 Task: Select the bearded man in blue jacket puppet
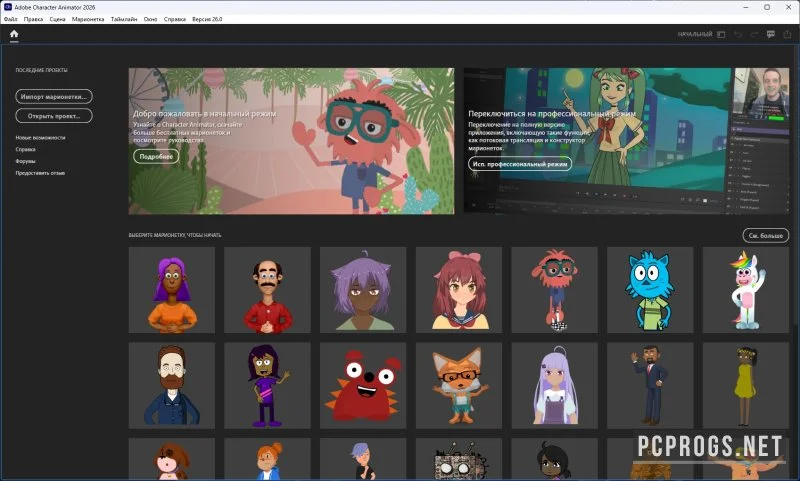(x=171, y=386)
